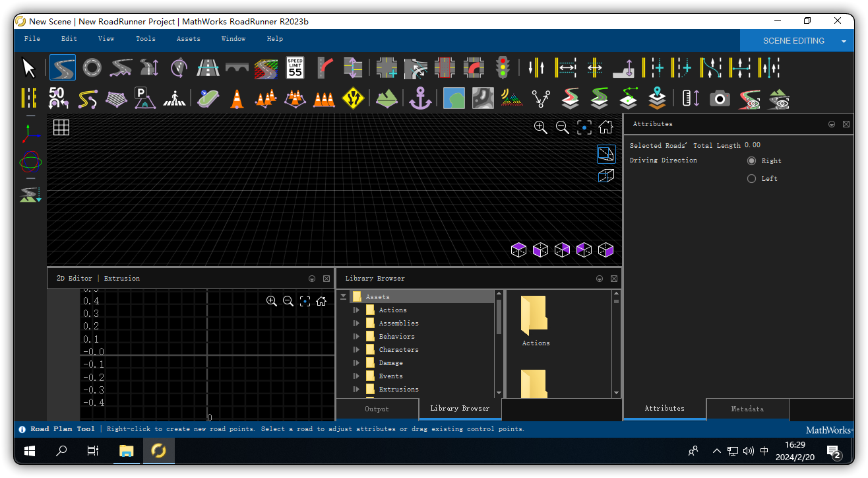Collapse the Assets root folder
The height and width of the screenshot is (478, 868).
(x=343, y=297)
